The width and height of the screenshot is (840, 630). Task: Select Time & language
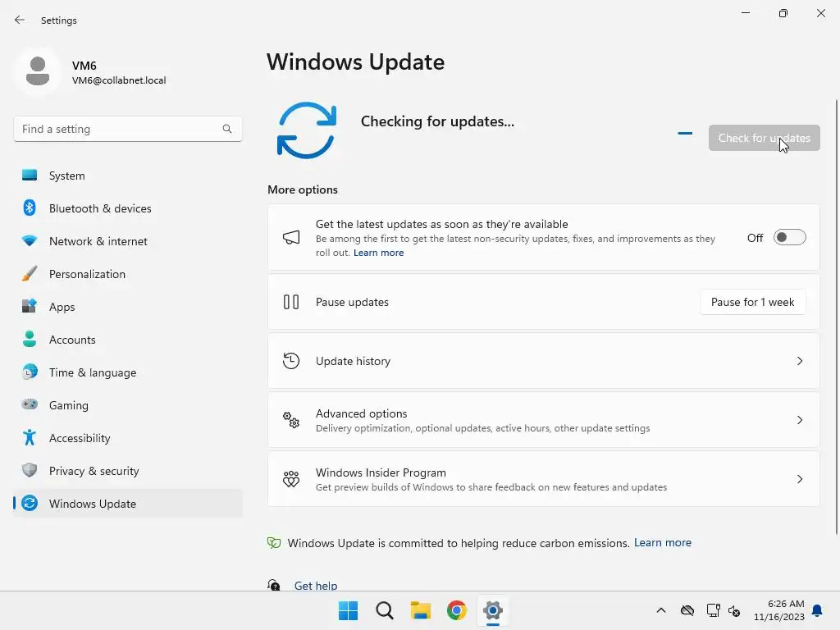[129, 372]
